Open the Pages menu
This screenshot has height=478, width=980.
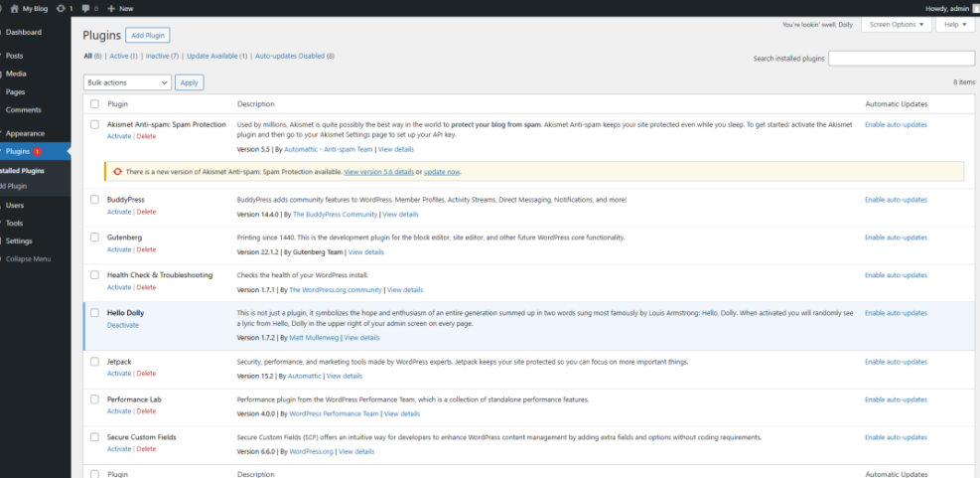[x=16, y=91]
